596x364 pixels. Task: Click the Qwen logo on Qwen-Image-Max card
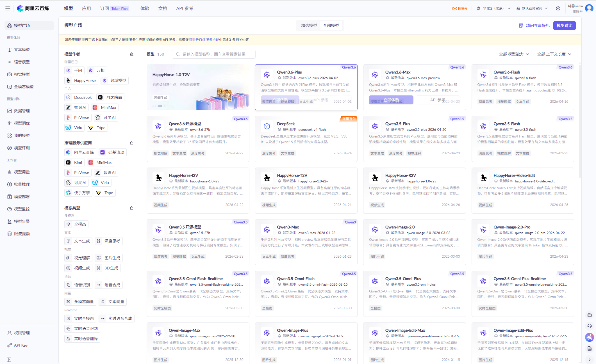(158, 333)
